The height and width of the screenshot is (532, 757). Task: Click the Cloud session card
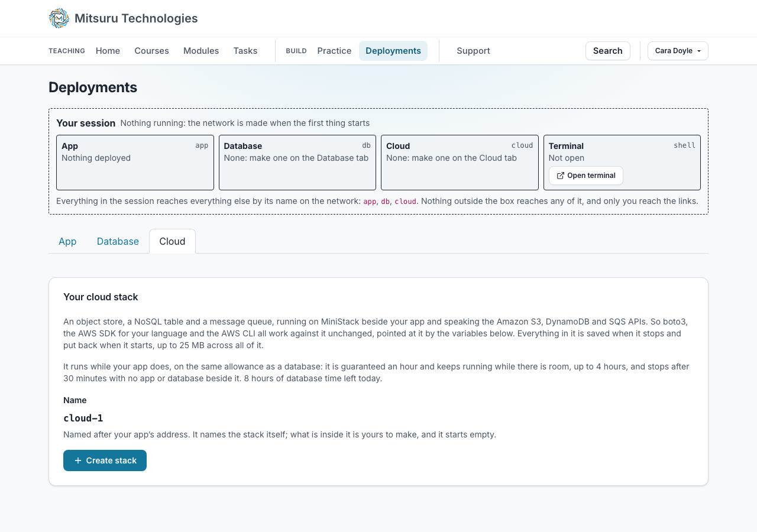click(x=460, y=163)
